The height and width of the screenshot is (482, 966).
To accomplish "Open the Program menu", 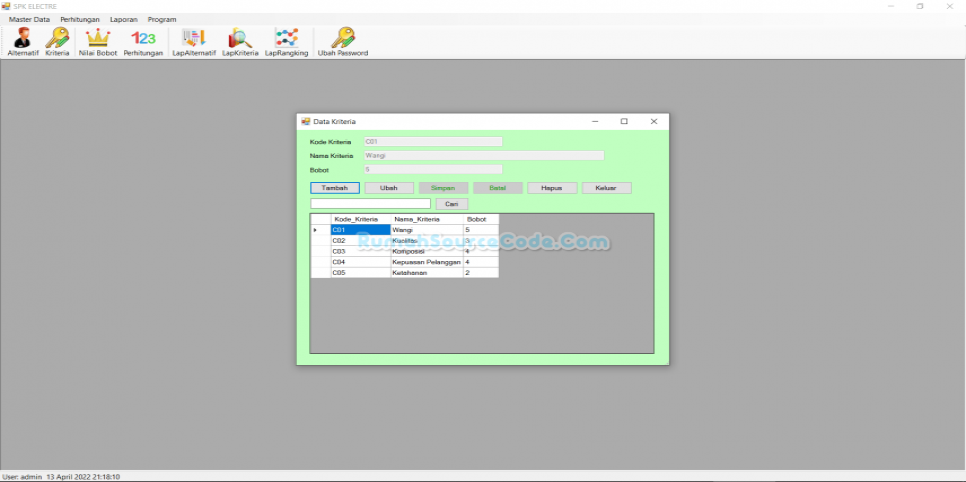I will (x=162, y=19).
